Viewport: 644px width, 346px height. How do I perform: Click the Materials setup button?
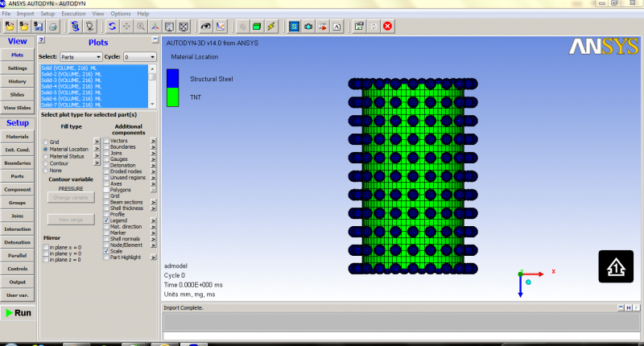[17, 137]
